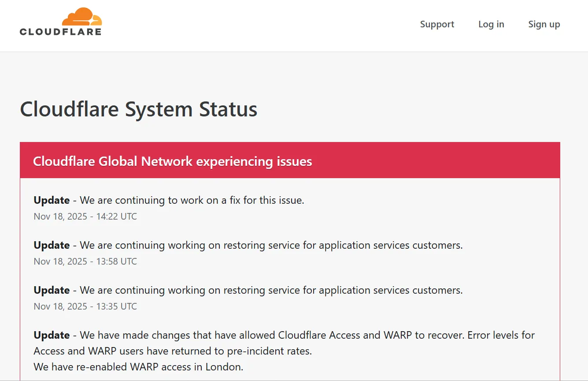Click the Sign up link

(x=544, y=24)
